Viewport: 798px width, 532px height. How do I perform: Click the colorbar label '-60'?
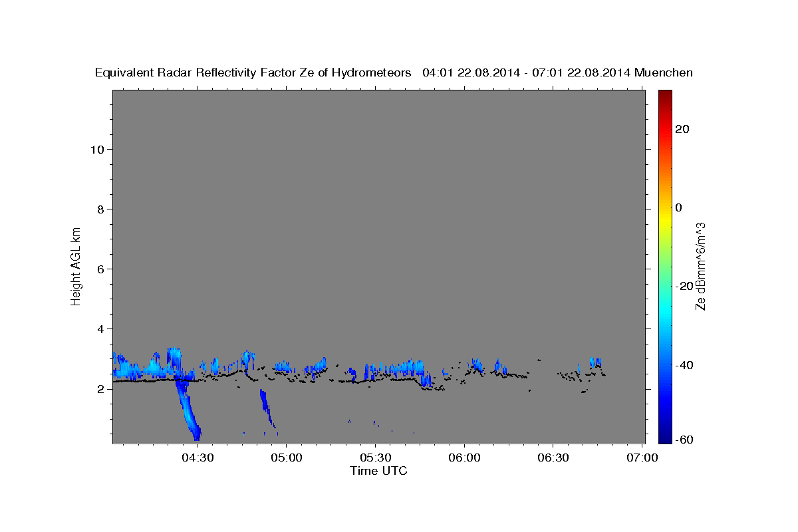click(x=684, y=439)
